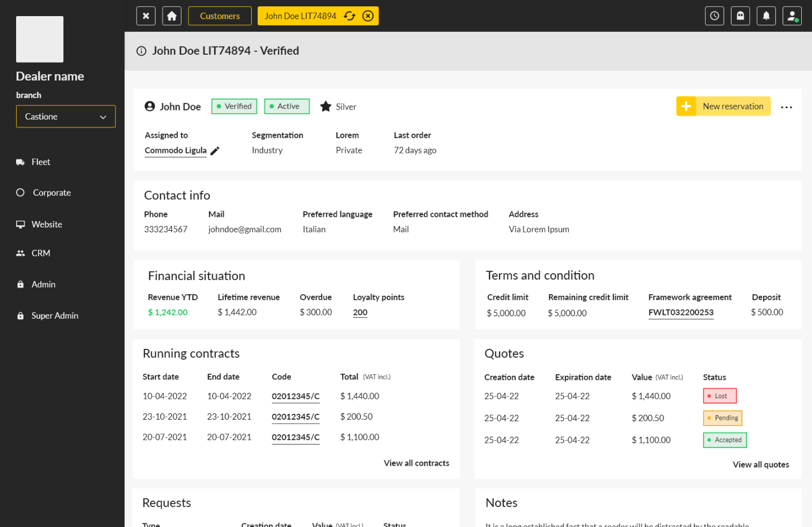Close the John Doe tab with circled X
This screenshot has width=812, height=527.
pyautogui.click(x=368, y=16)
